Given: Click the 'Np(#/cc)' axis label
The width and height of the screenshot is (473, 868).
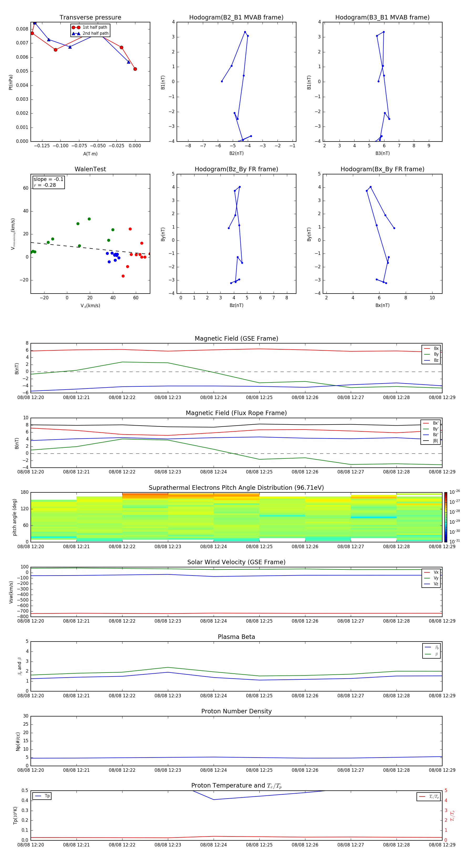Looking at the screenshot, I should [18, 741].
